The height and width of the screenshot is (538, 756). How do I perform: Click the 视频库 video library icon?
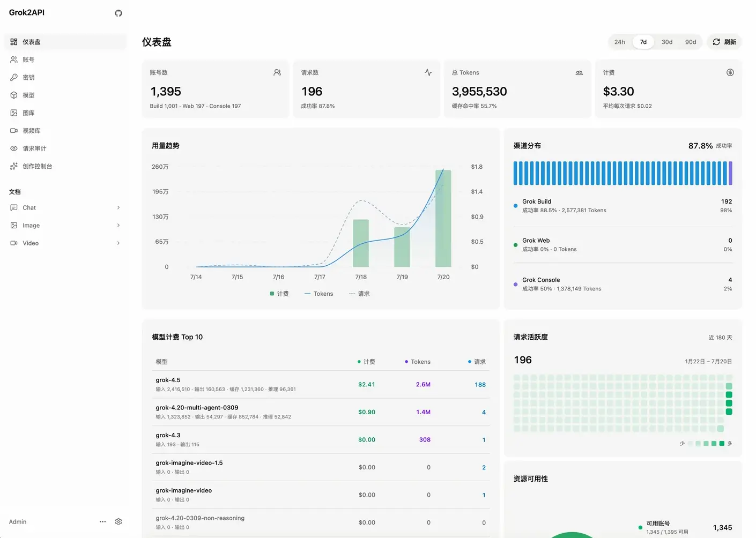[14, 130]
